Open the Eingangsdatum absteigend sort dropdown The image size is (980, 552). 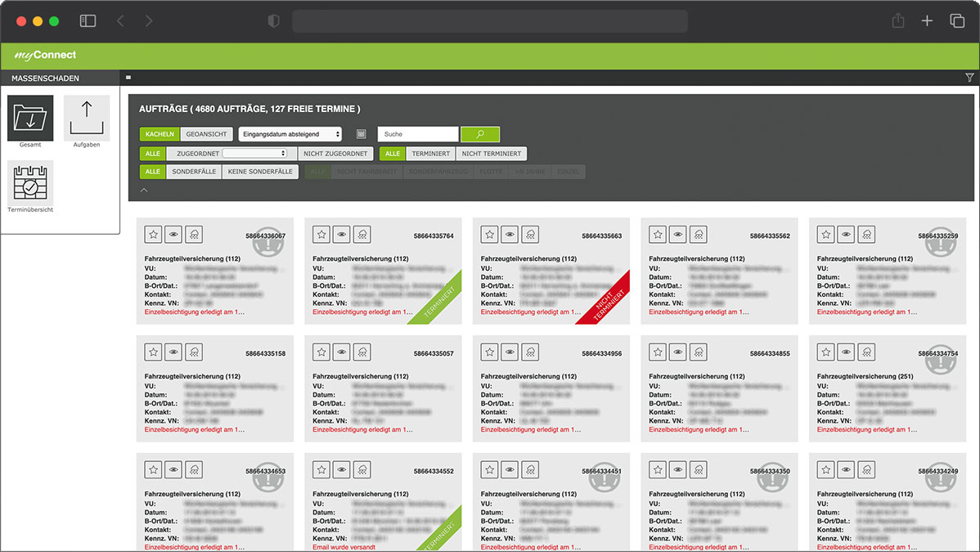click(x=290, y=134)
